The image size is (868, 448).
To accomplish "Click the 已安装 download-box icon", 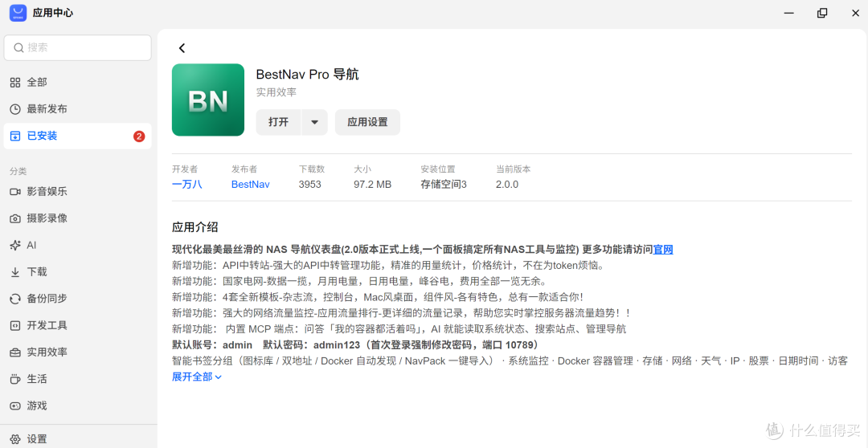I will coord(15,136).
